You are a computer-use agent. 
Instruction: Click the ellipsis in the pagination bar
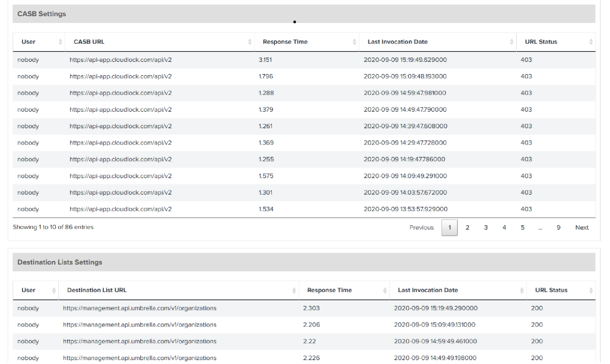(x=540, y=227)
